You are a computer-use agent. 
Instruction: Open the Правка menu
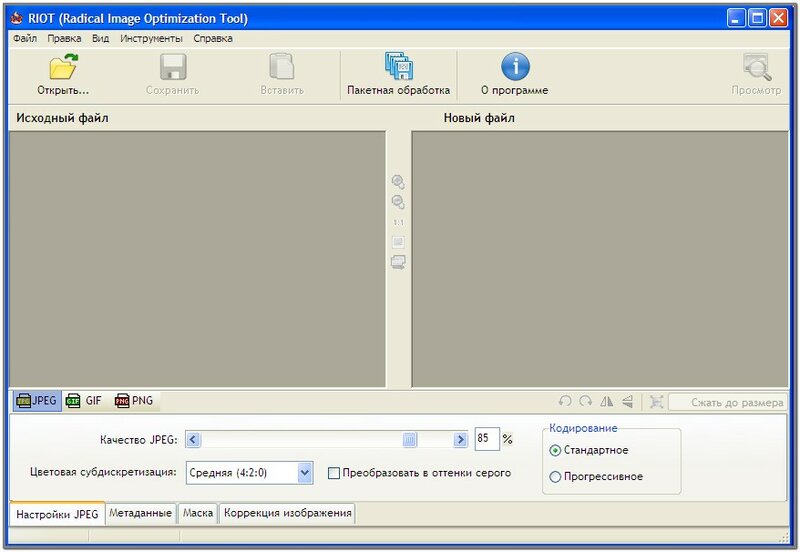click(x=64, y=38)
